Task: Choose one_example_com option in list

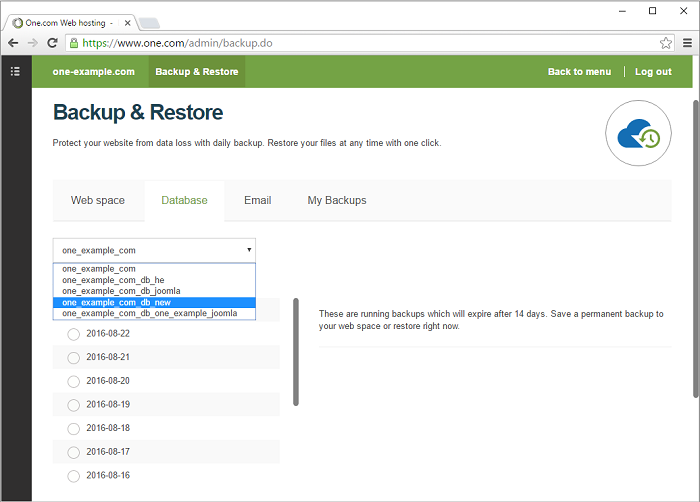Action: coord(154,269)
